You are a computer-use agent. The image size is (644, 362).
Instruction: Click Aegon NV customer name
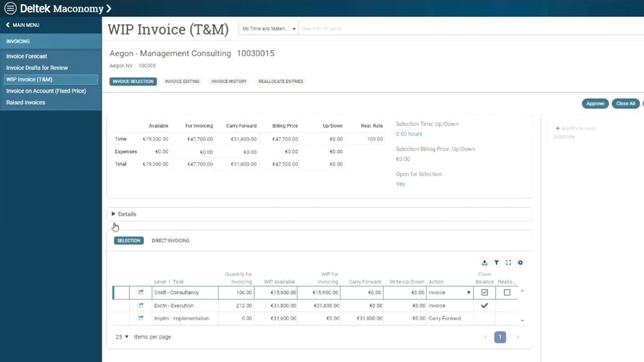click(121, 66)
